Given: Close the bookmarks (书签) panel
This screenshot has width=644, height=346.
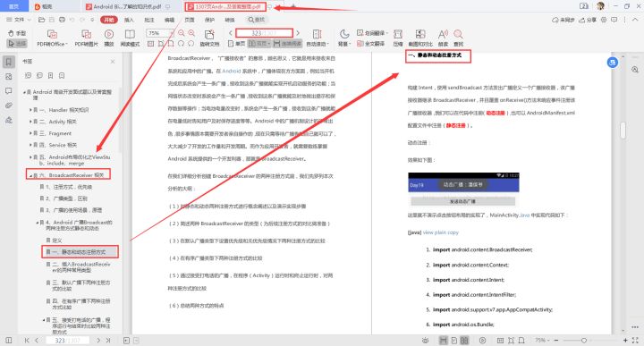Looking at the screenshot, I should point(113,62).
